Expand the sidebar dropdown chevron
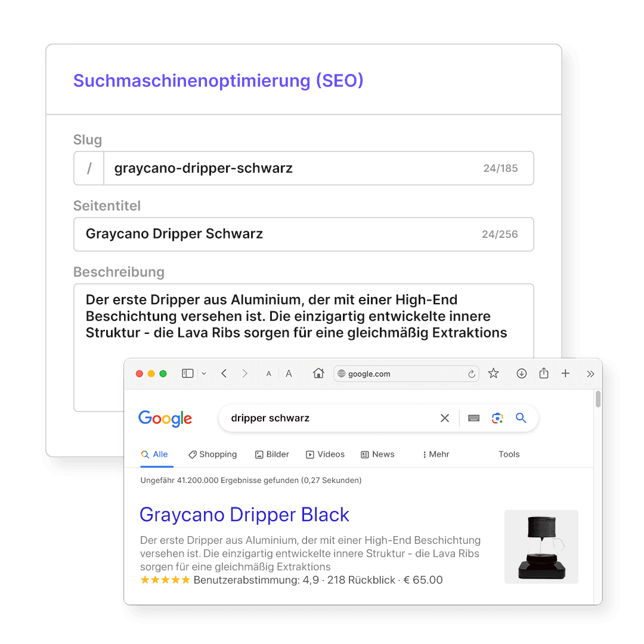 204,374
